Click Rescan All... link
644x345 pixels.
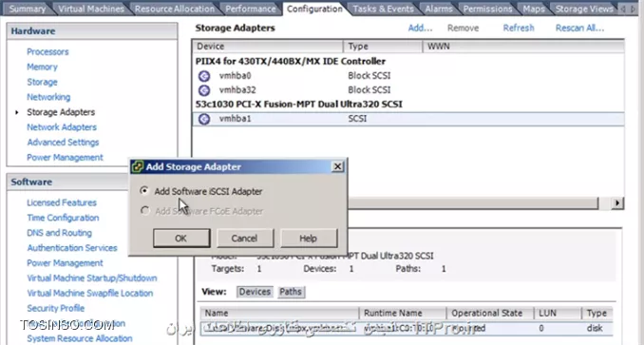click(579, 28)
